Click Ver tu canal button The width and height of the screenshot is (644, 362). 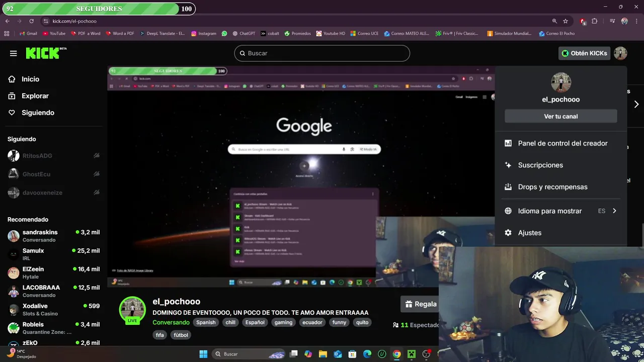tap(561, 116)
